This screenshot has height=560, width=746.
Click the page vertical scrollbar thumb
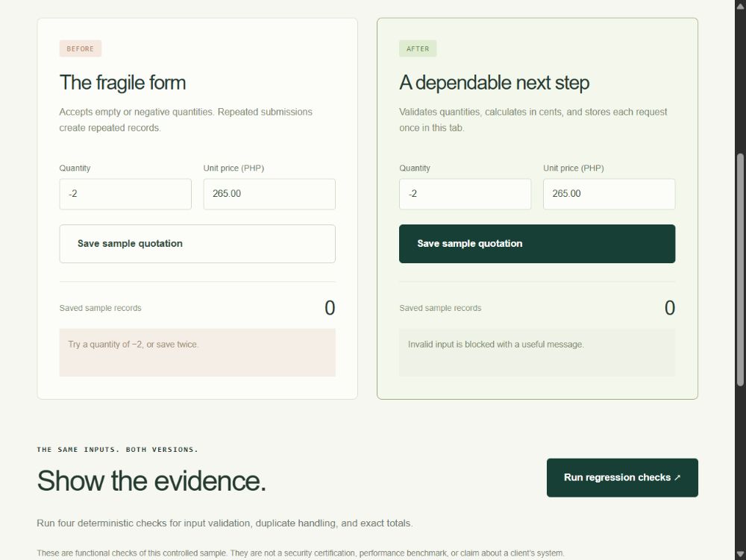tap(740, 269)
